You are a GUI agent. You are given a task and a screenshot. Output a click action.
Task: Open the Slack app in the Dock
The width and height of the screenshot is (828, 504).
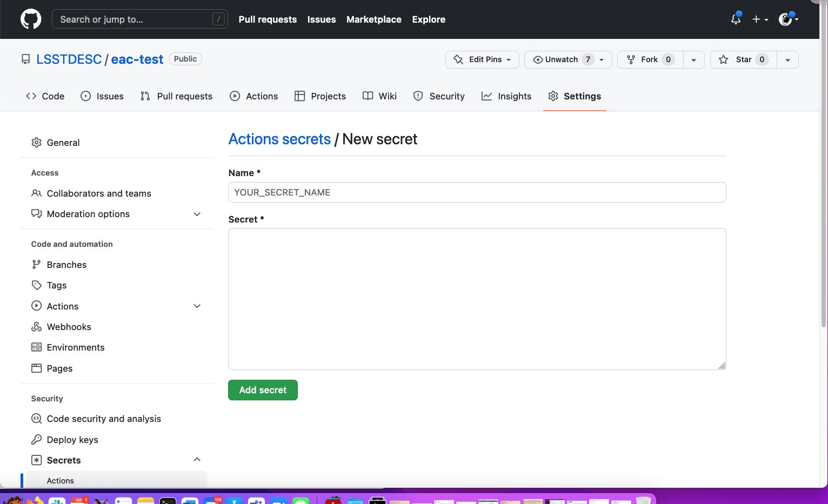[x=57, y=500]
